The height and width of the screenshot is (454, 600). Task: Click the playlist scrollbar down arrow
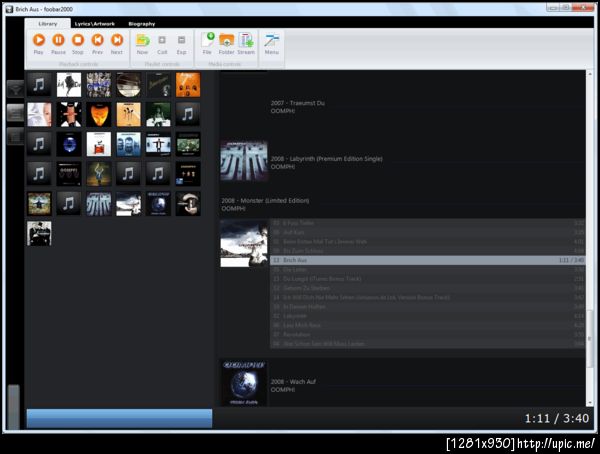tap(590, 403)
